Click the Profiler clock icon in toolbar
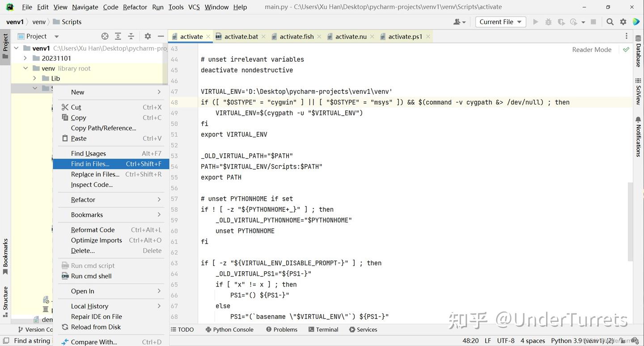This screenshot has height=346, width=644. 575,21
